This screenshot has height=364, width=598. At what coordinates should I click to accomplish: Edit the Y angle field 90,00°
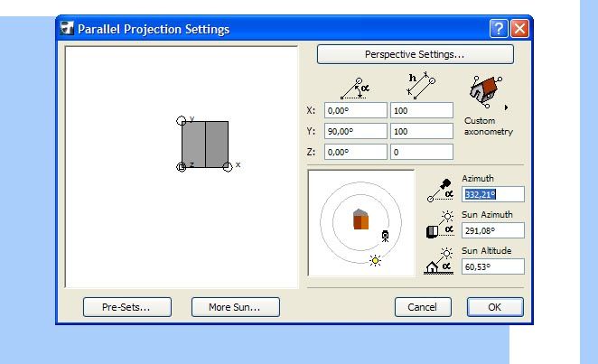click(x=355, y=132)
